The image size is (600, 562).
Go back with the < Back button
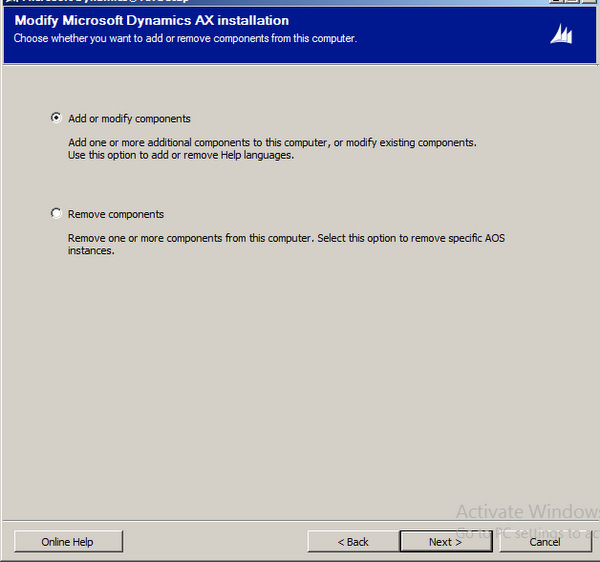click(353, 541)
